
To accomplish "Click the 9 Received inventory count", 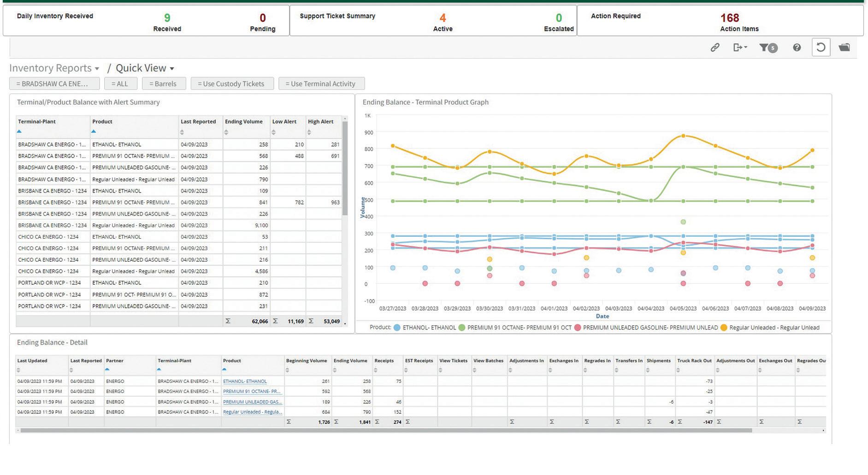I will click(x=167, y=18).
